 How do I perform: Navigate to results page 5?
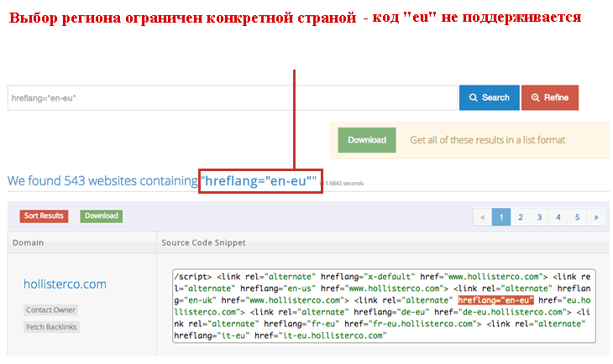pyautogui.click(x=577, y=216)
